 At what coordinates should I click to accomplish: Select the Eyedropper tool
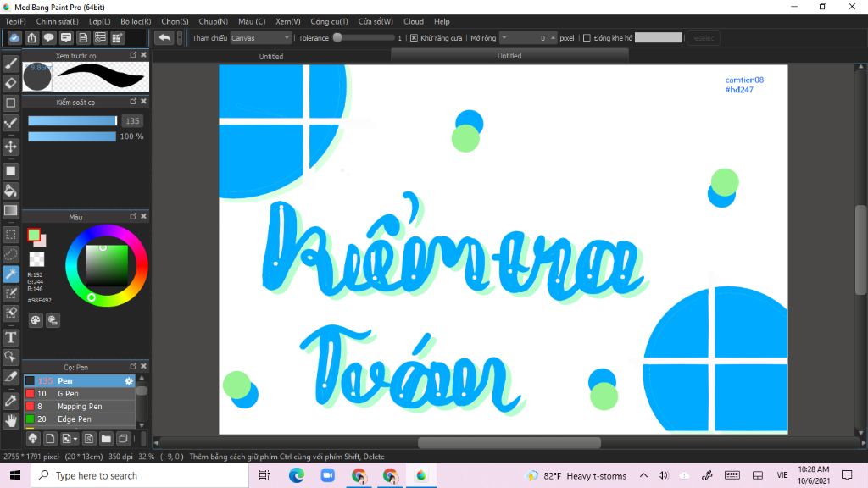[x=10, y=401]
